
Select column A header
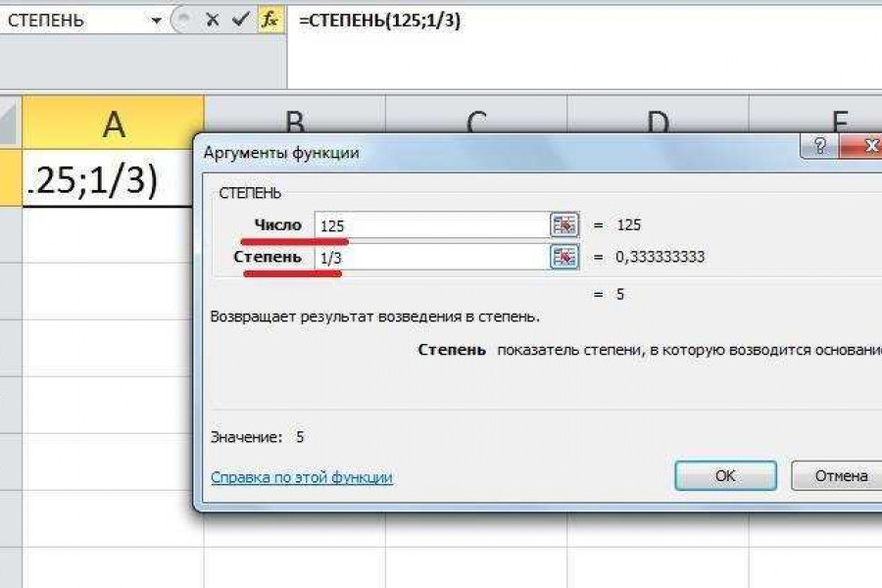tap(114, 123)
